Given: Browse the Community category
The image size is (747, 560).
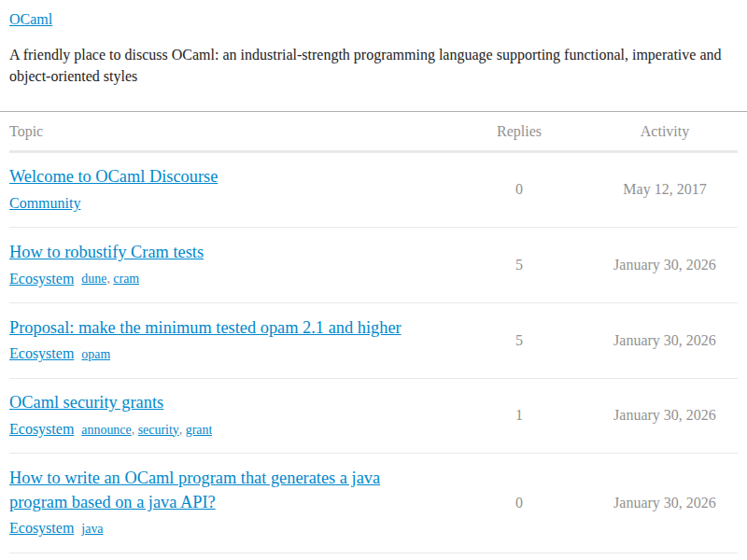Looking at the screenshot, I should [x=45, y=203].
